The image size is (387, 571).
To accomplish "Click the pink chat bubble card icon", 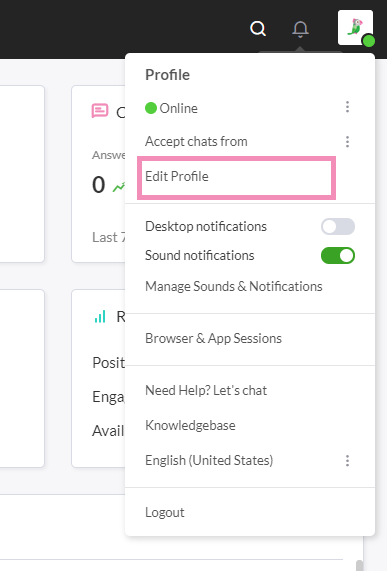I will pos(100,111).
